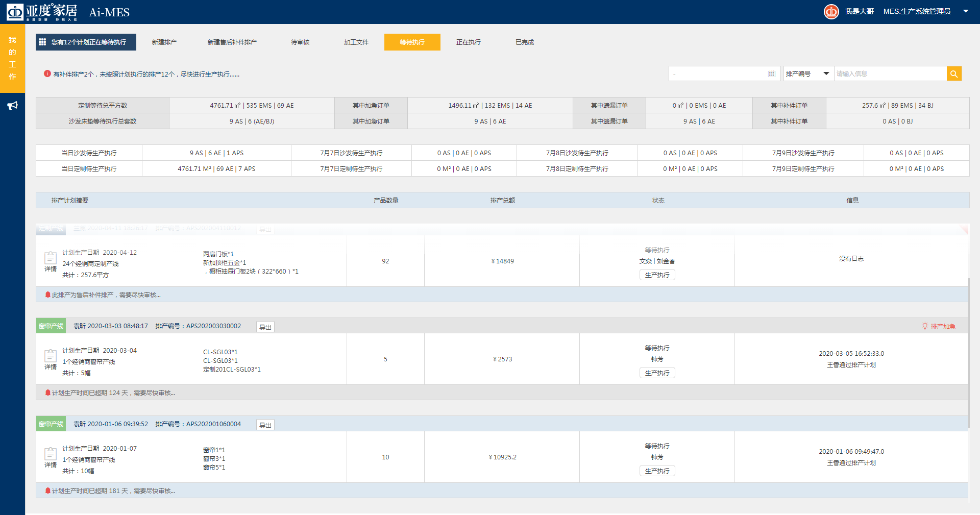Click the 沙发床垫等待执行总套数 cell
980x515 pixels.
(x=103, y=121)
